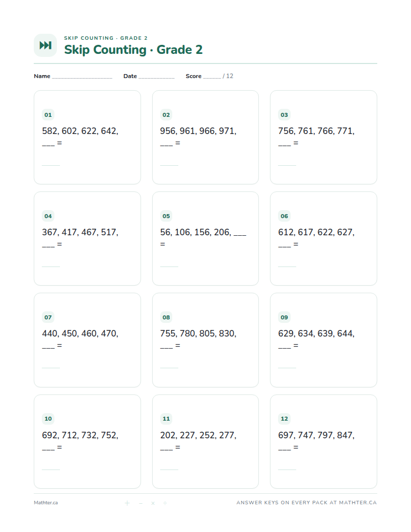Select problem number badge 06
Image resolution: width=411 pixels, height=532 pixels.
pyautogui.click(x=284, y=216)
